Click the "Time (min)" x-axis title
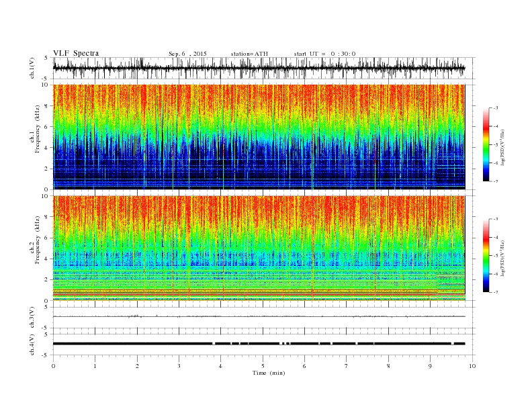The height and width of the screenshot is (411, 532). (269, 373)
